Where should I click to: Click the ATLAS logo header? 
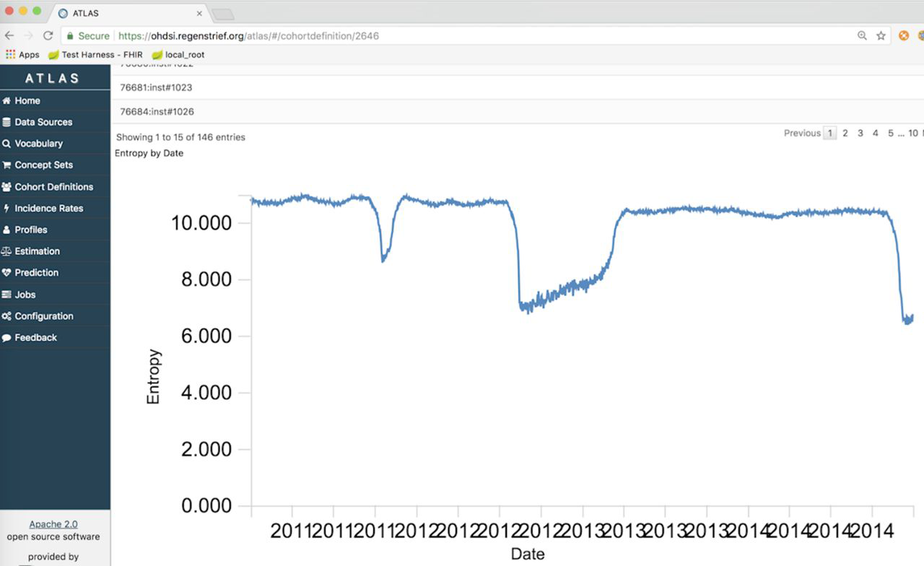pos(52,78)
